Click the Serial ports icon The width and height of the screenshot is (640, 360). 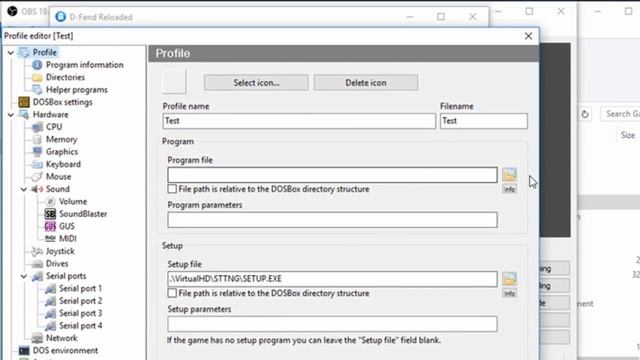pyautogui.click(x=37, y=276)
